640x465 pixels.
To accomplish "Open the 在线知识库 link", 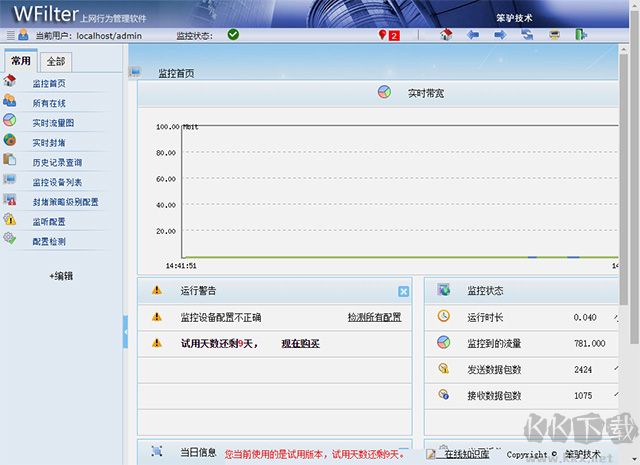I will coord(466,454).
